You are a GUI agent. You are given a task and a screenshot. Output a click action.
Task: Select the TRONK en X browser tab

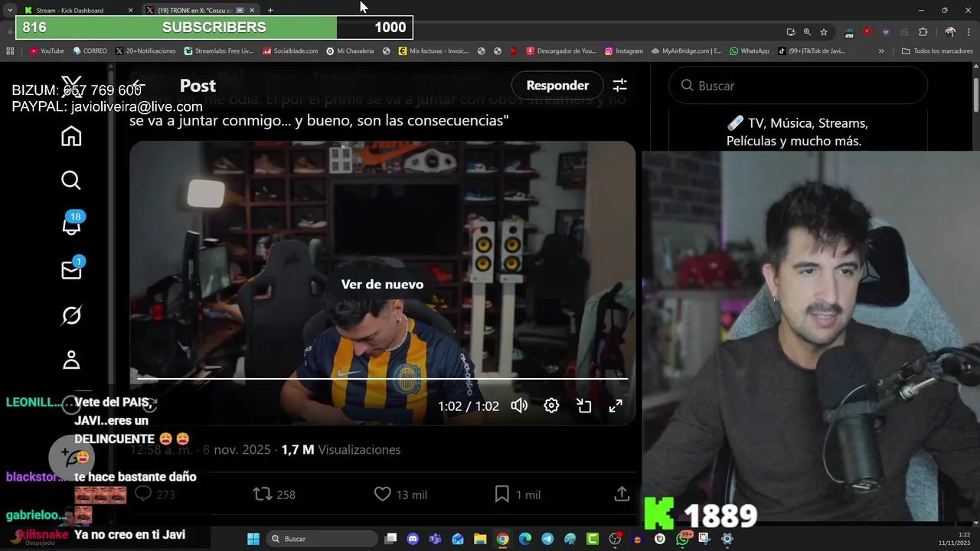[x=194, y=10]
